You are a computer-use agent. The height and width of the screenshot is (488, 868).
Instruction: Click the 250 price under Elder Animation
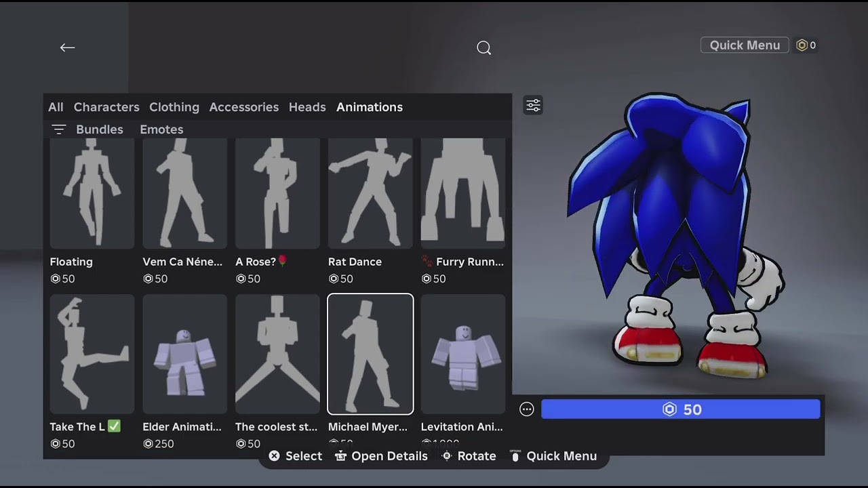point(159,444)
